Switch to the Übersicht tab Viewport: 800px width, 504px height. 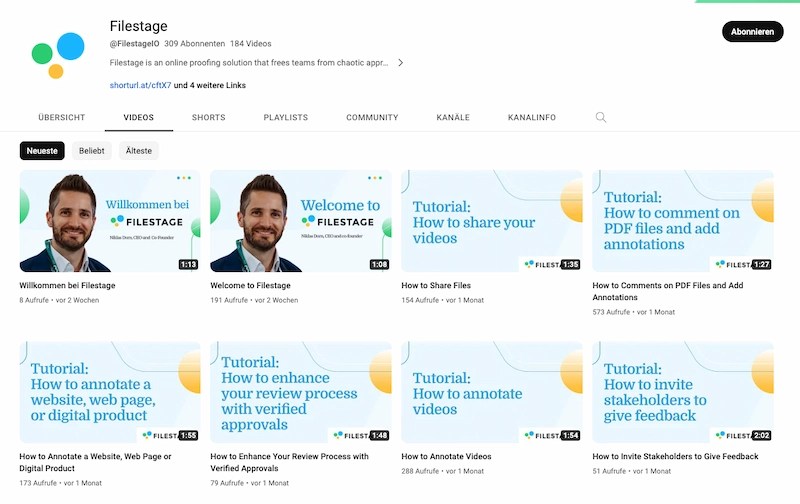[x=62, y=117]
